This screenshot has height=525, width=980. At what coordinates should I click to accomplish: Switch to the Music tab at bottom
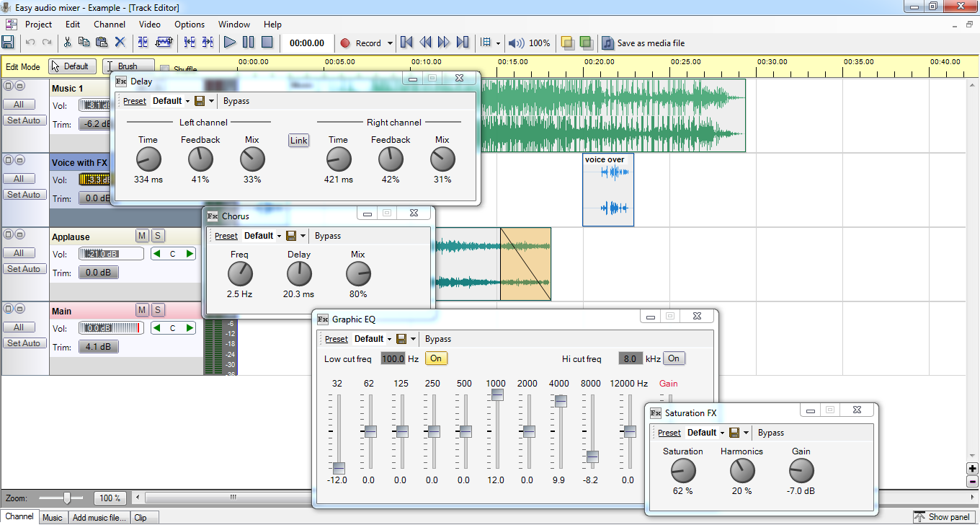[x=53, y=517]
